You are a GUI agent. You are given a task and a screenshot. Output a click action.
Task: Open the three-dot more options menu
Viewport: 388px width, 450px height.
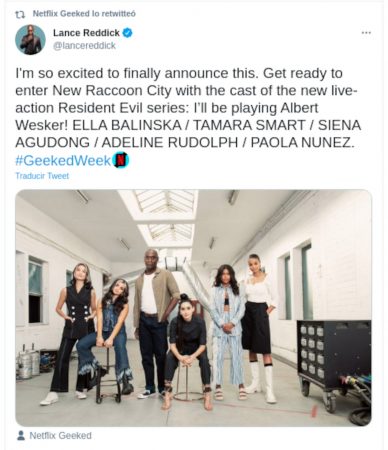(366, 33)
